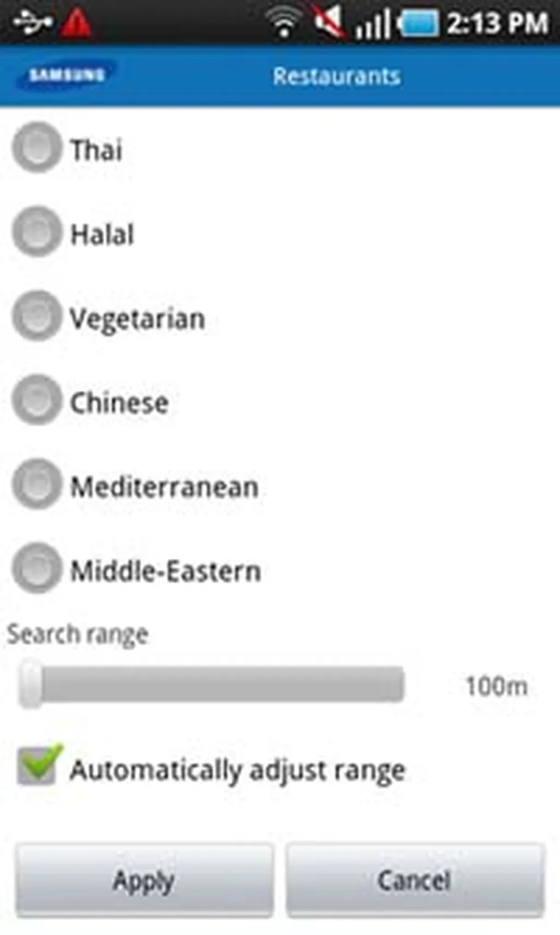The image size is (560, 935).
Task: Tap the muted speaker icon
Action: [x=329, y=22]
